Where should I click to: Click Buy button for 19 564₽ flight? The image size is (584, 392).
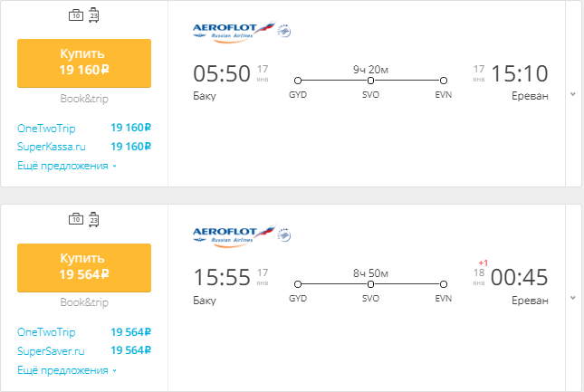[84, 266]
